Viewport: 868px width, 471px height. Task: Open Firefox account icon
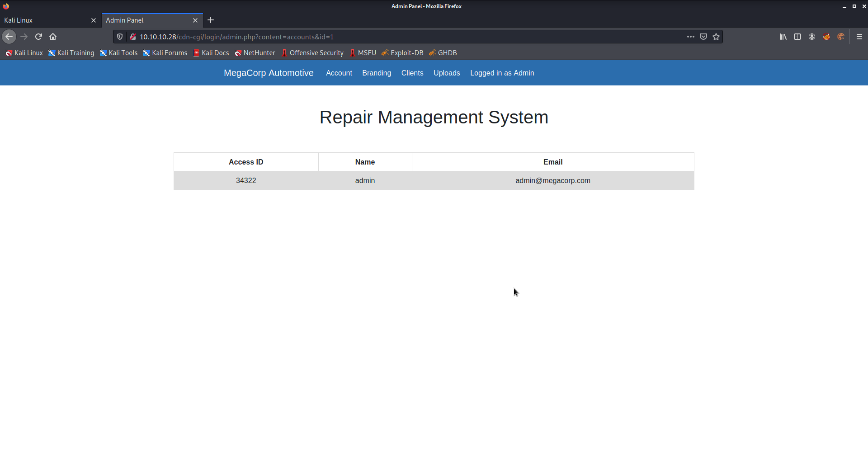(812, 37)
